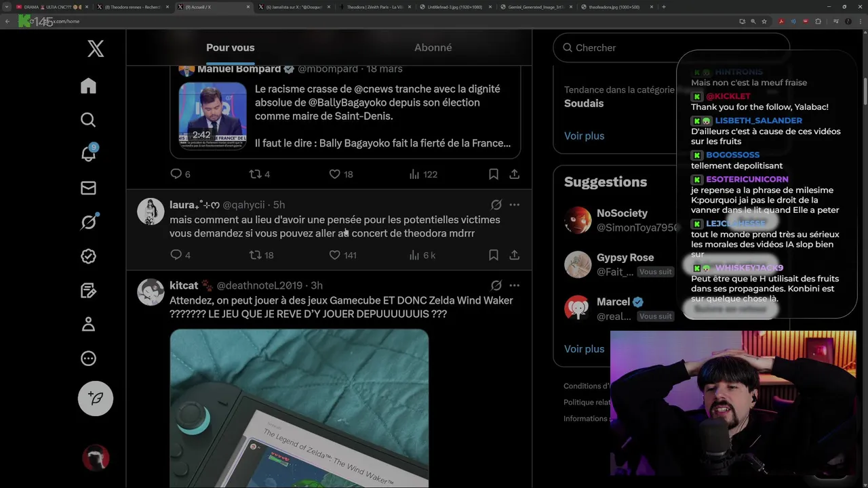Screen dimensions: 868x488
Task: Open the tab search dropdown arrow
Action: [7, 7]
